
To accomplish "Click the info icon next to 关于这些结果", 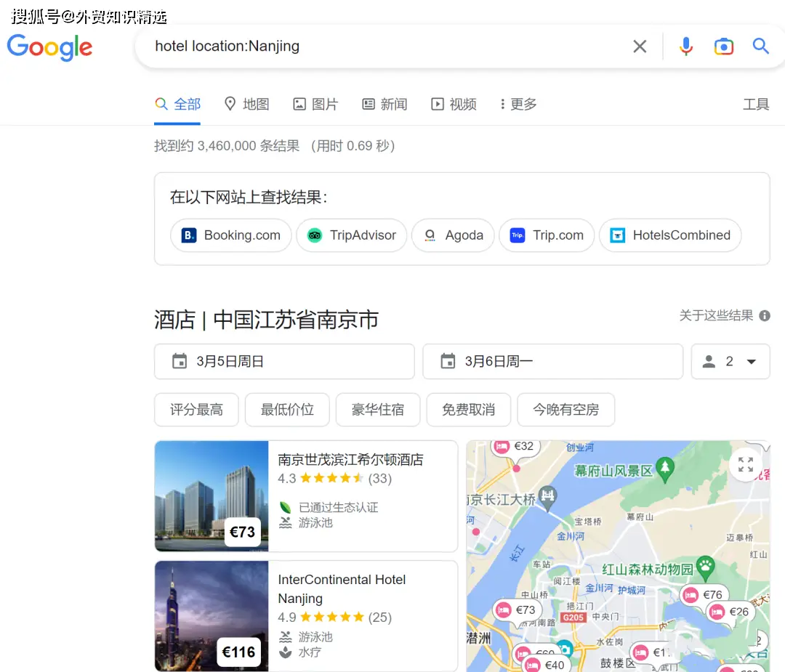I will pyautogui.click(x=763, y=315).
